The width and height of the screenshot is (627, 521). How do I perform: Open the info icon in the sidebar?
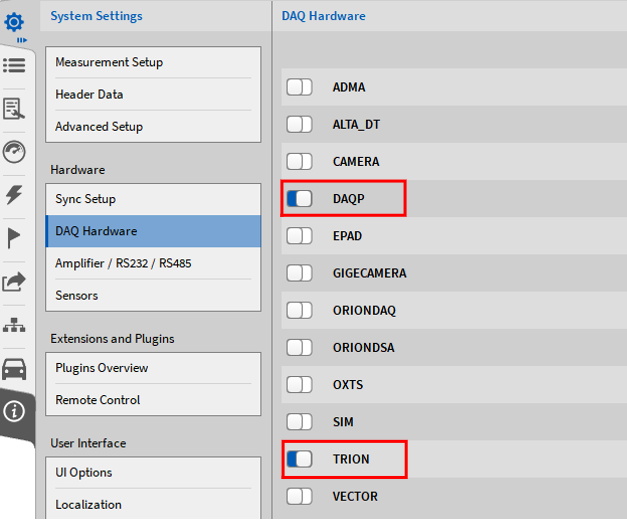pyautogui.click(x=14, y=411)
